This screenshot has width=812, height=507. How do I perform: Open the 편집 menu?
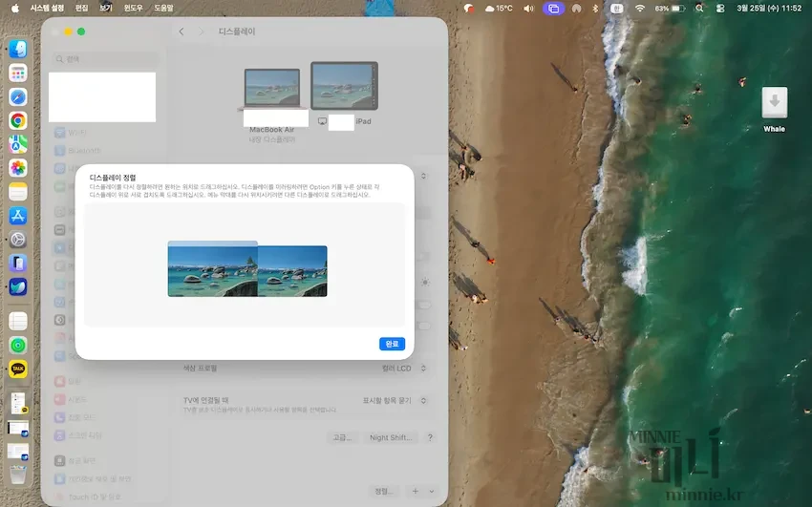coord(81,9)
